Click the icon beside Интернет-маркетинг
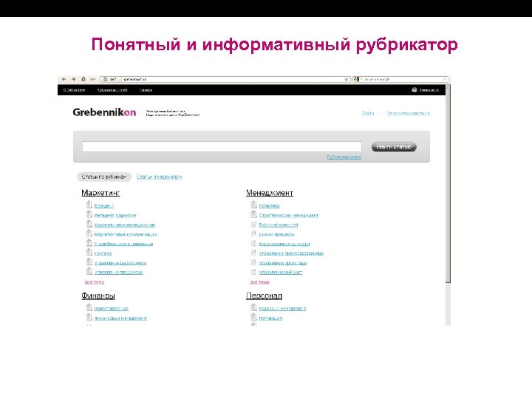The width and height of the screenshot is (532, 399). click(89, 214)
